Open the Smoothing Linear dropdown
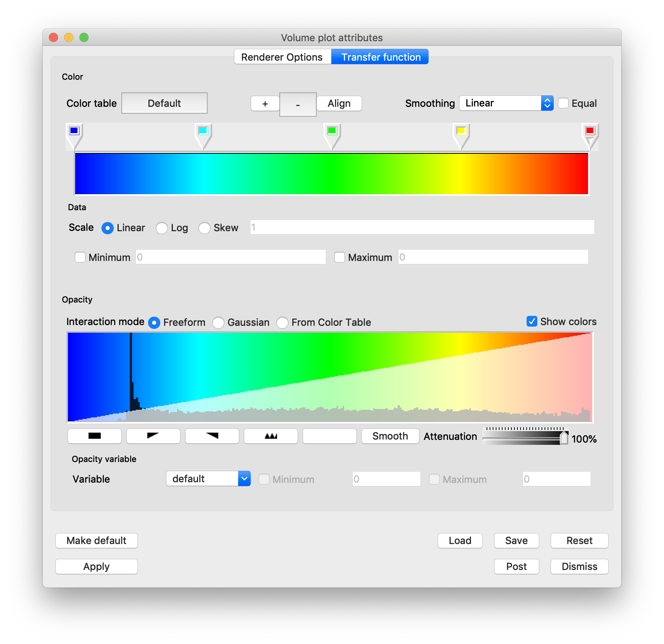Screen dimensions: 664x644 506,103
